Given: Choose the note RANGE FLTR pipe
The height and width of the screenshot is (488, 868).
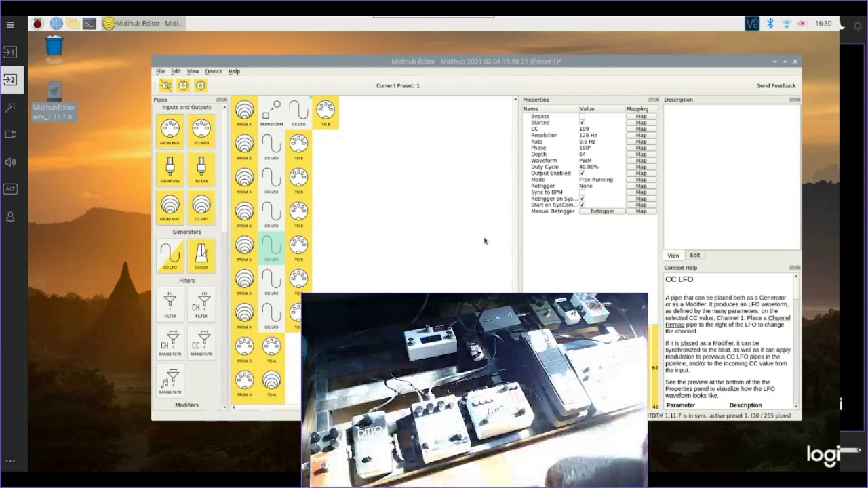Looking at the screenshot, I should 170,380.
